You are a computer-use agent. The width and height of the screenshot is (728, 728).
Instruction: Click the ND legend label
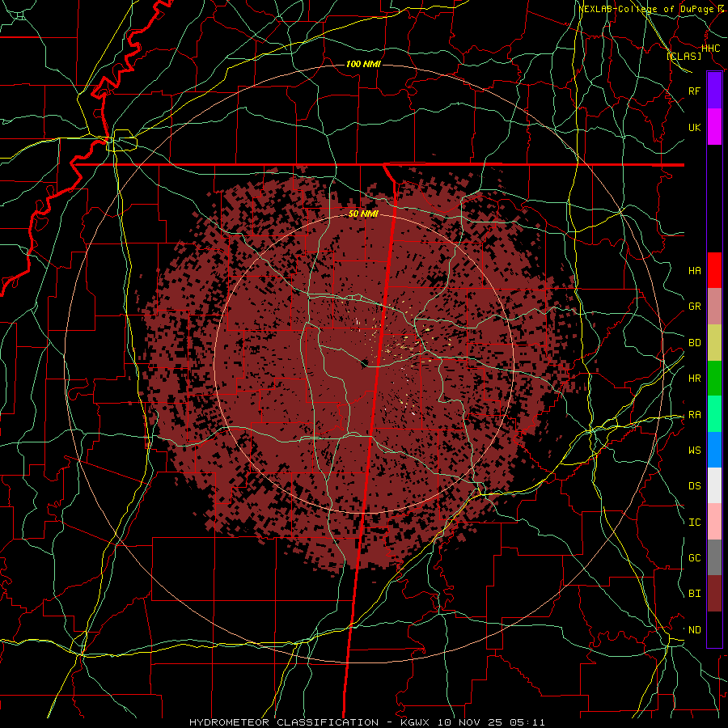click(x=695, y=630)
